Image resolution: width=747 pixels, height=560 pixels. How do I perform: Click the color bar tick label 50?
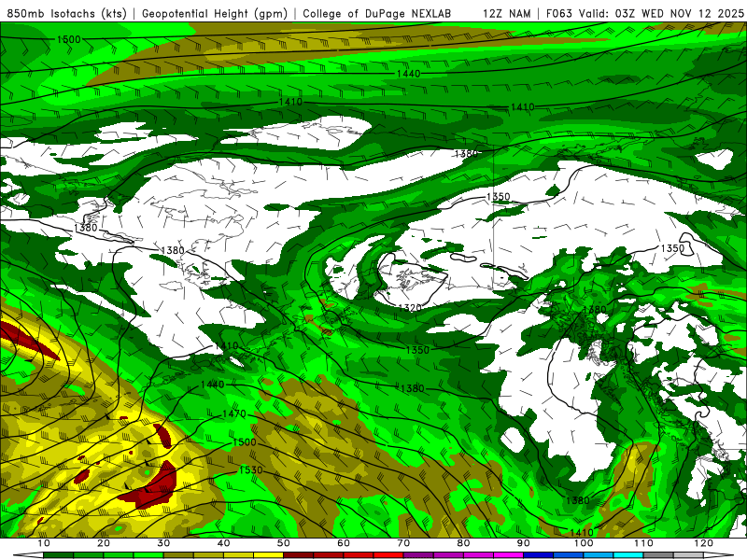click(x=284, y=543)
